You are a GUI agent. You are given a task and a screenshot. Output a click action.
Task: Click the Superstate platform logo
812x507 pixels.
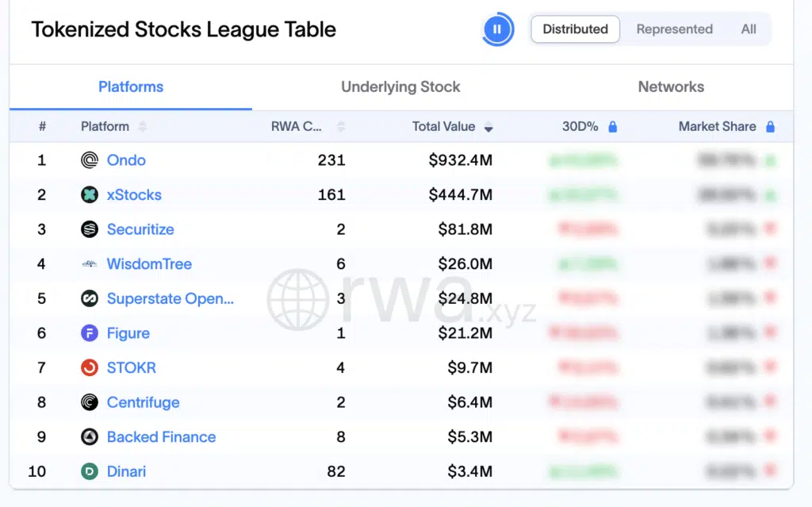tap(90, 298)
